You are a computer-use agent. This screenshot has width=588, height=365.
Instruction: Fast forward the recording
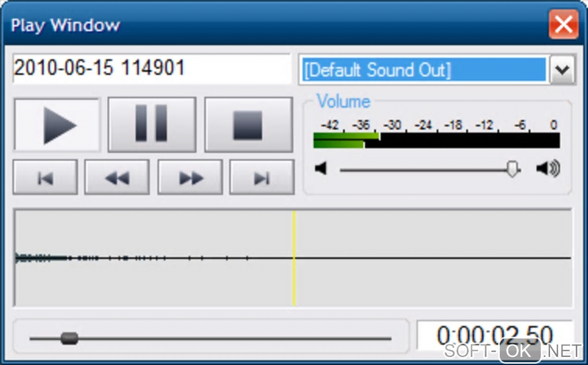[190, 178]
